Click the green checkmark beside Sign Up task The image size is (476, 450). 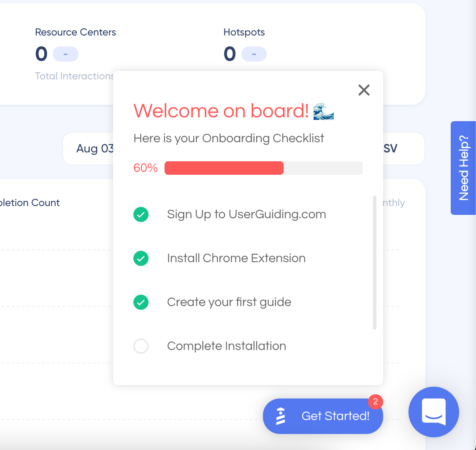[x=141, y=214]
